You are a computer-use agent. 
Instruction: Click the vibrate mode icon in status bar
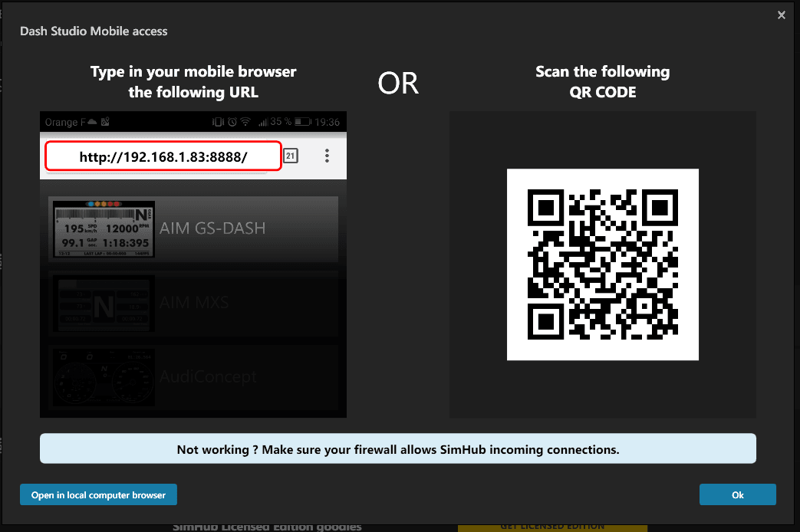tap(218, 121)
